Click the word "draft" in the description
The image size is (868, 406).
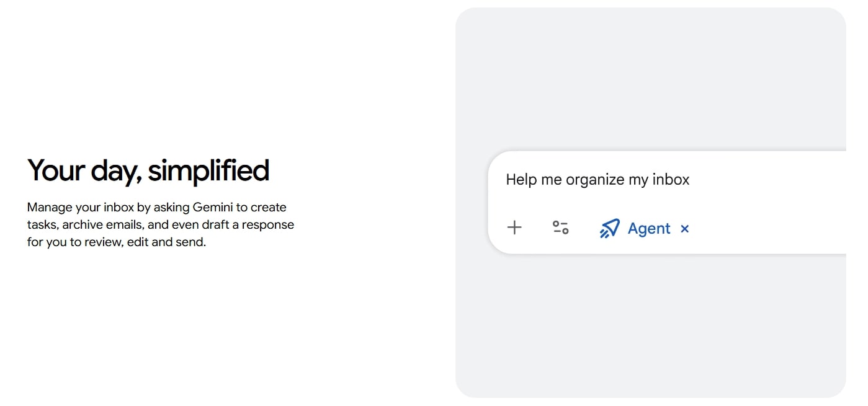tap(215, 224)
